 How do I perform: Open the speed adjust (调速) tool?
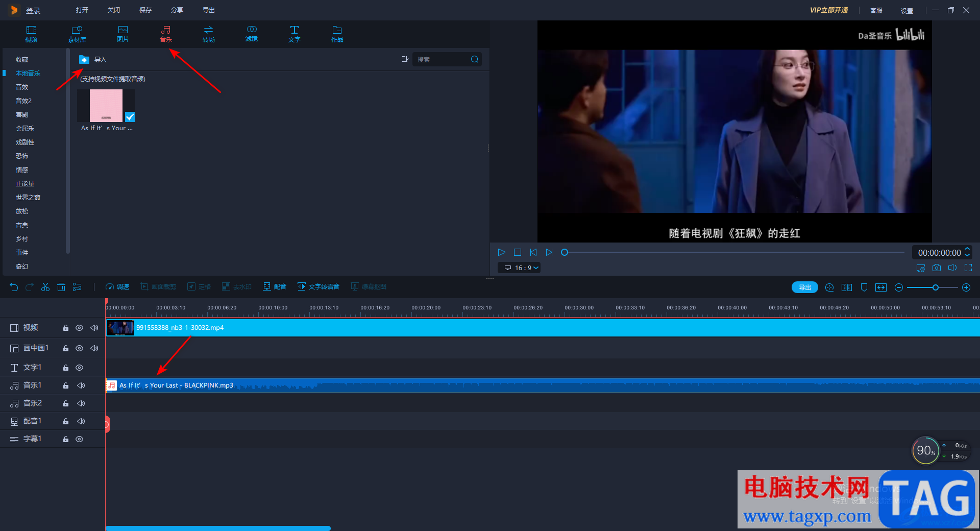tap(117, 287)
